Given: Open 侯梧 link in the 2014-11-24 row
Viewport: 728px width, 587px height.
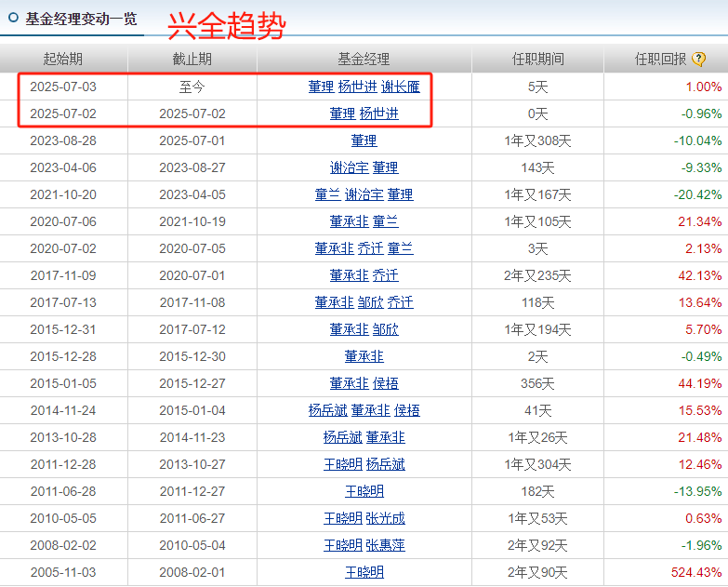Looking at the screenshot, I should pyautogui.click(x=407, y=410).
